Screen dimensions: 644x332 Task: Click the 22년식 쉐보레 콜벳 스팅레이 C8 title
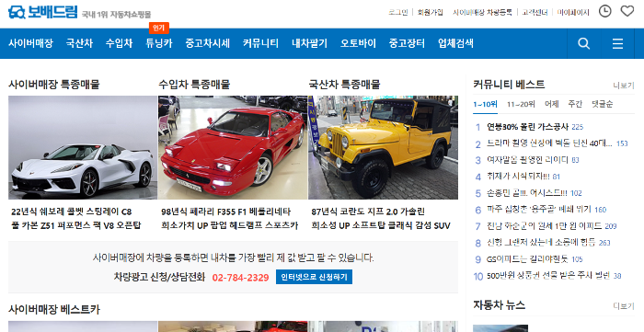click(72, 212)
